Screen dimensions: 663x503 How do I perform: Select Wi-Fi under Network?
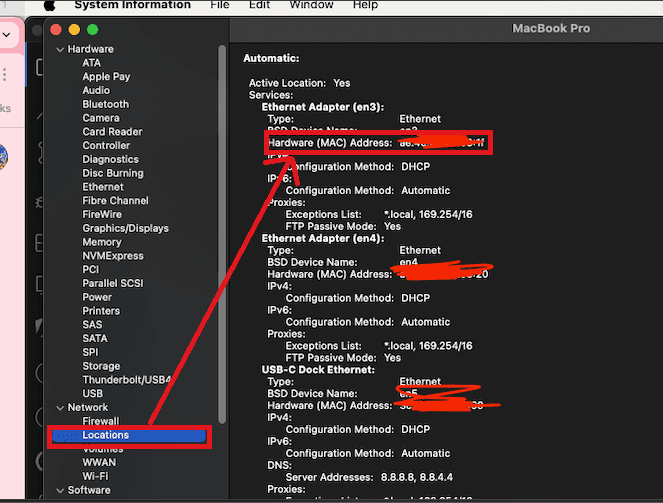click(x=95, y=476)
